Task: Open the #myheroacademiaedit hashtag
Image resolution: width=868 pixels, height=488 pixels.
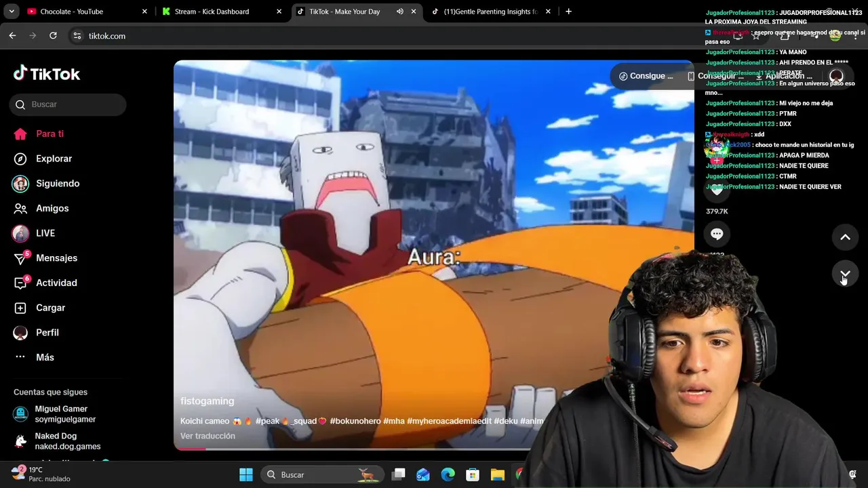Action: coord(449,421)
